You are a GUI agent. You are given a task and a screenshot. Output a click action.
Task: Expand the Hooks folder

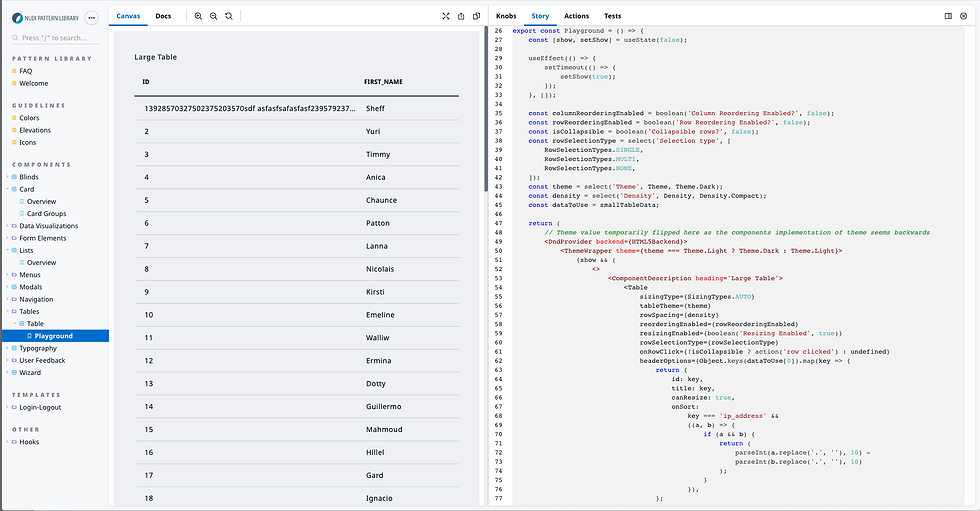(29, 442)
